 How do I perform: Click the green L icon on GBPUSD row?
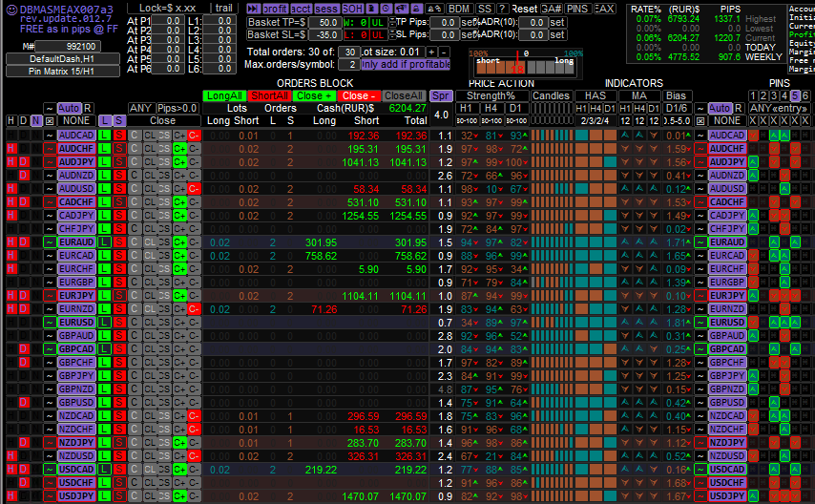point(105,402)
